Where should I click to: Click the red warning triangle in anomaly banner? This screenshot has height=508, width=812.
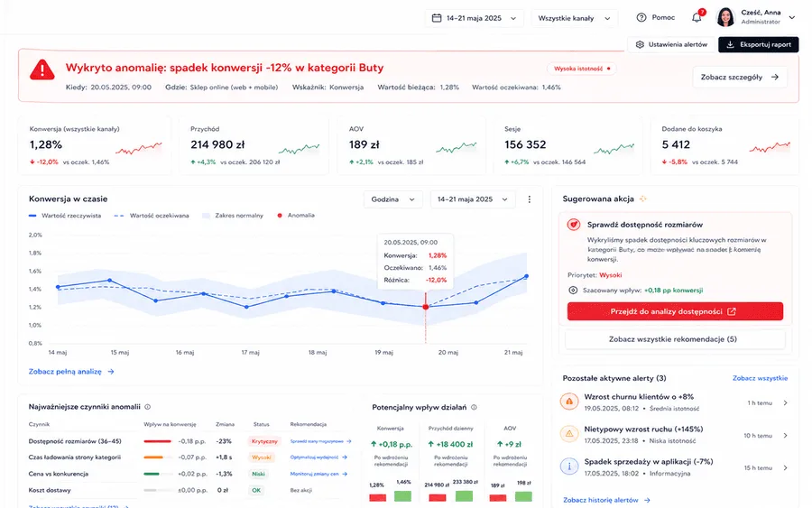[42, 69]
